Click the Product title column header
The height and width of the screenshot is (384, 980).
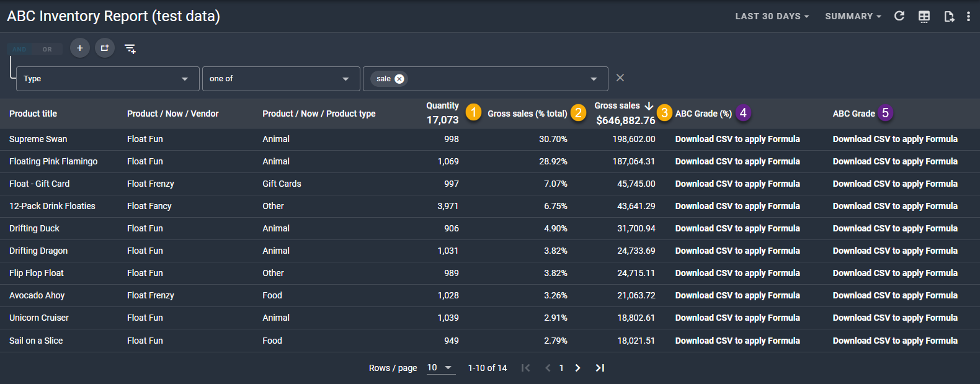(33, 114)
